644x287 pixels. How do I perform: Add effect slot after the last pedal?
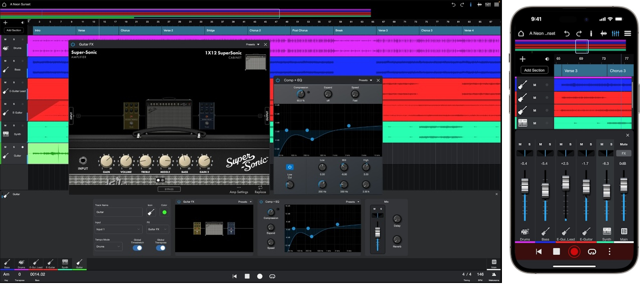(260, 116)
